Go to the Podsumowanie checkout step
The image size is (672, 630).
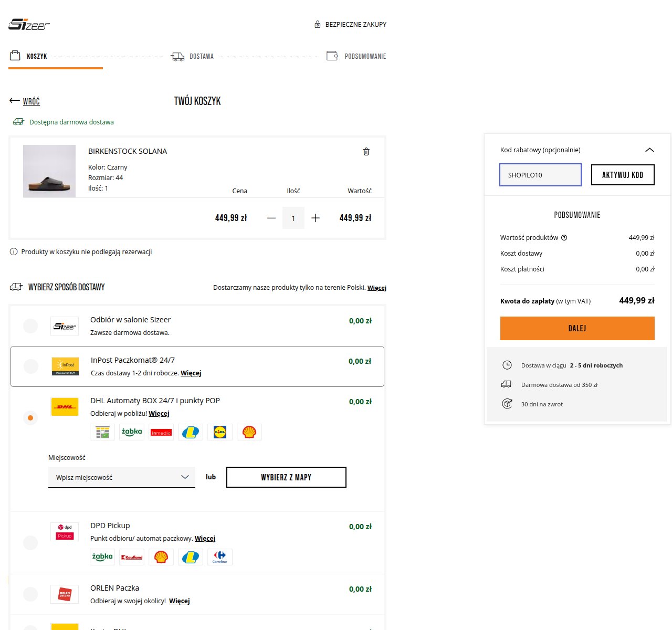point(356,56)
